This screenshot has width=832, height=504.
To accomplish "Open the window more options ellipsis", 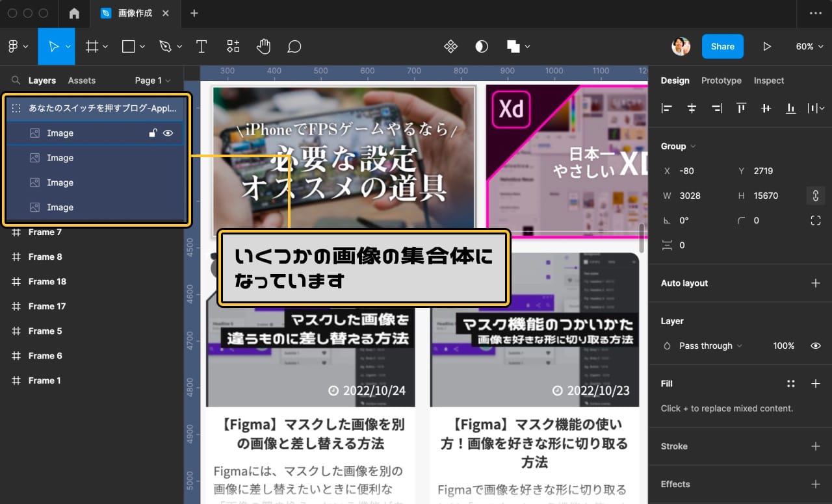I will tap(815, 13).
